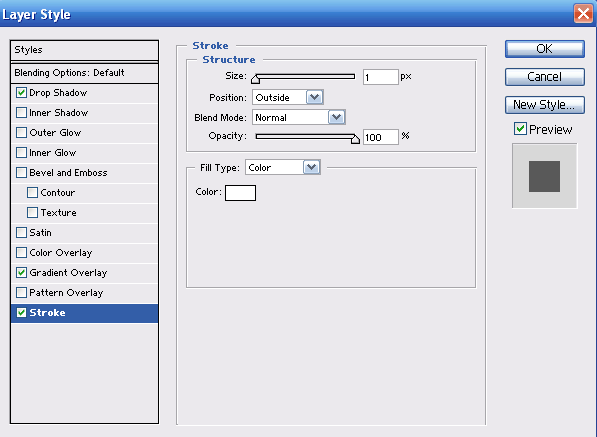Select Blending Options: Default entry
This screenshot has height=437, width=597.
pos(85,73)
